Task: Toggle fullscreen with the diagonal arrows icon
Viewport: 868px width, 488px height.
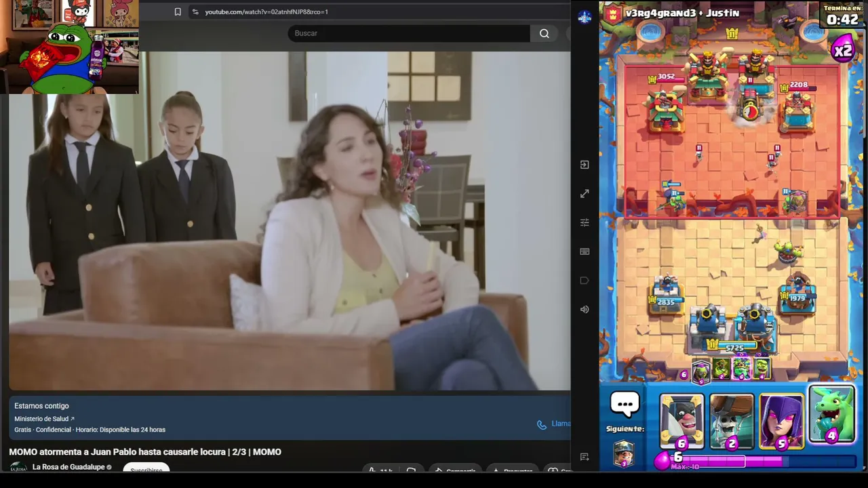Action: click(585, 194)
